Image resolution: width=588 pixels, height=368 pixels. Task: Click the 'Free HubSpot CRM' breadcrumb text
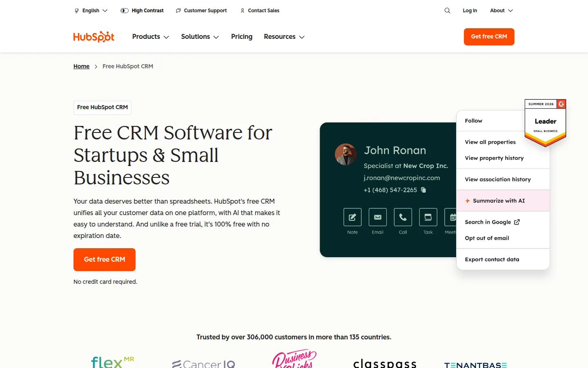click(x=128, y=66)
